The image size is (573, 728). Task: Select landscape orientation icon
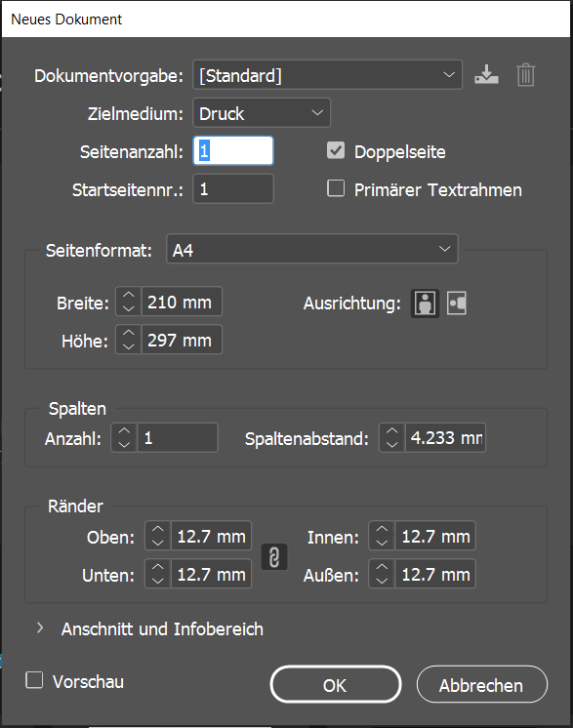pos(457,303)
